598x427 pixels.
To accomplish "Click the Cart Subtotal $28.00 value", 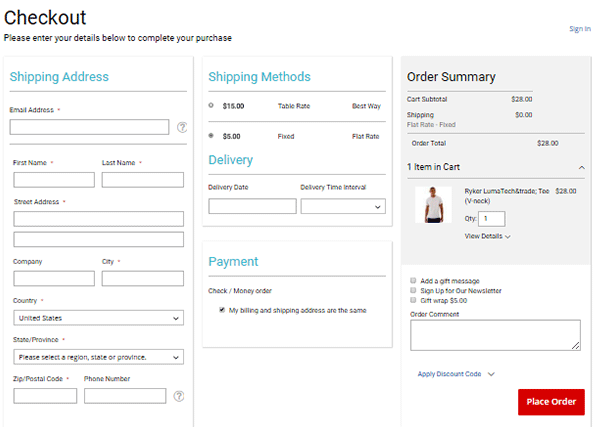I will (522, 99).
